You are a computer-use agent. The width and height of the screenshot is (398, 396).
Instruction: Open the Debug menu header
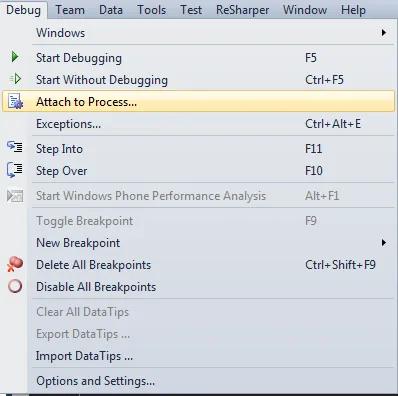tap(24, 10)
